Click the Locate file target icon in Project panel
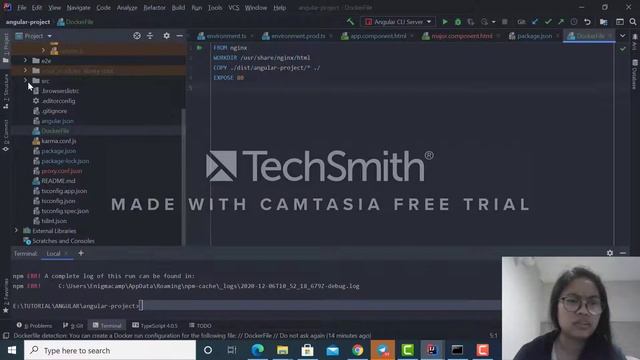640x360 pixels. pos(137,36)
